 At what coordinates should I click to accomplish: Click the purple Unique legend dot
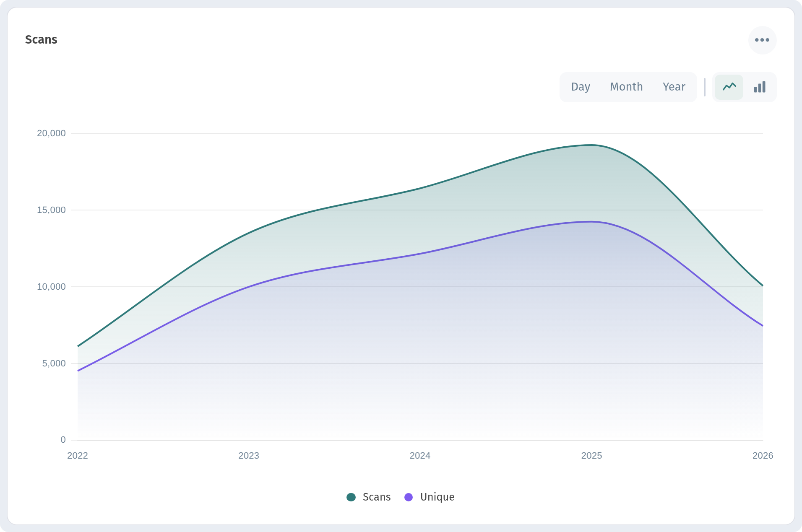click(409, 497)
